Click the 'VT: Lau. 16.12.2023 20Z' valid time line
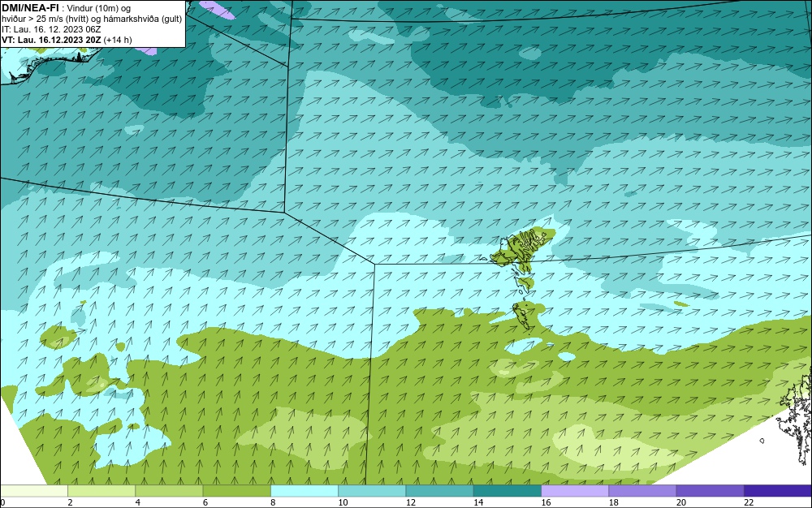 click(x=51, y=40)
